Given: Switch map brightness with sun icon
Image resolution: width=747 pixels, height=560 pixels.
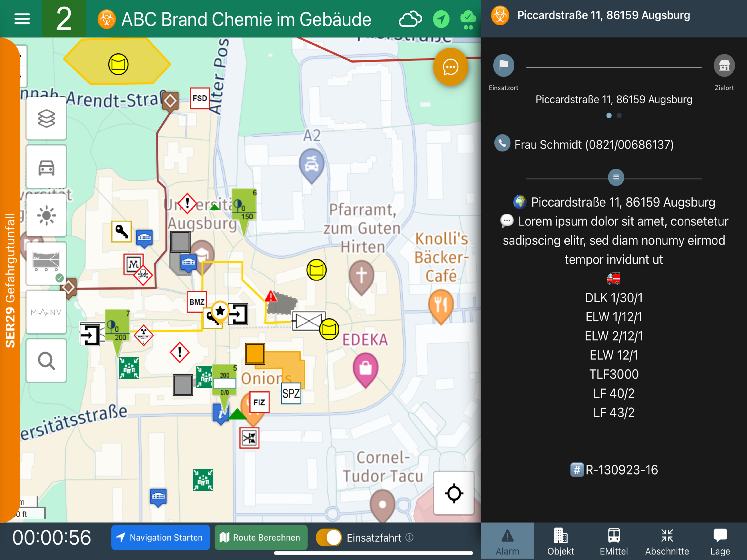Looking at the screenshot, I should click(x=46, y=215).
